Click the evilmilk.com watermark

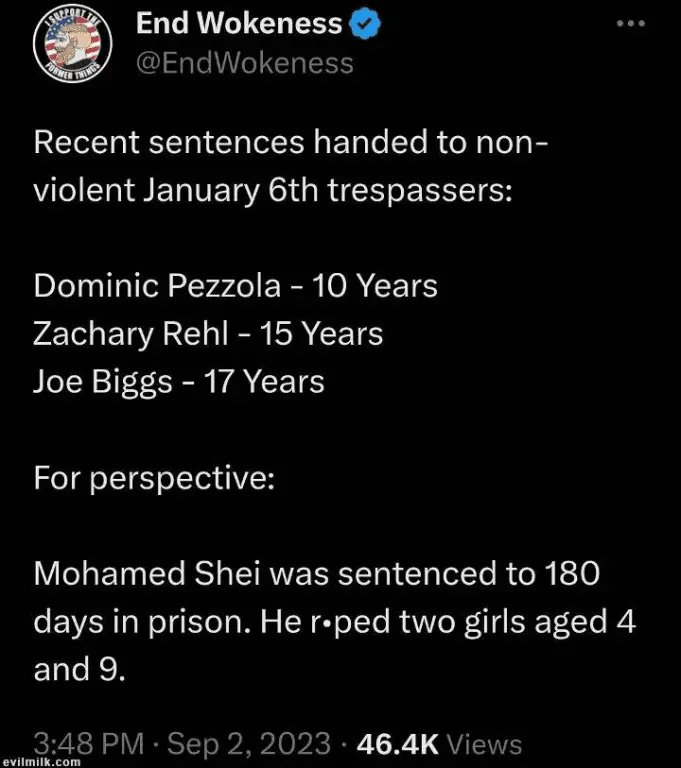pyautogui.click(x=40, y=761)
